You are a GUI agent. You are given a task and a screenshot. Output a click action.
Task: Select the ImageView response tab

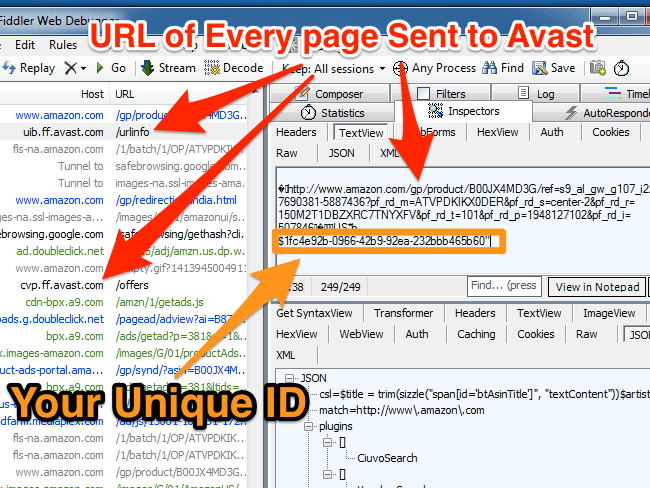point(609,313)
